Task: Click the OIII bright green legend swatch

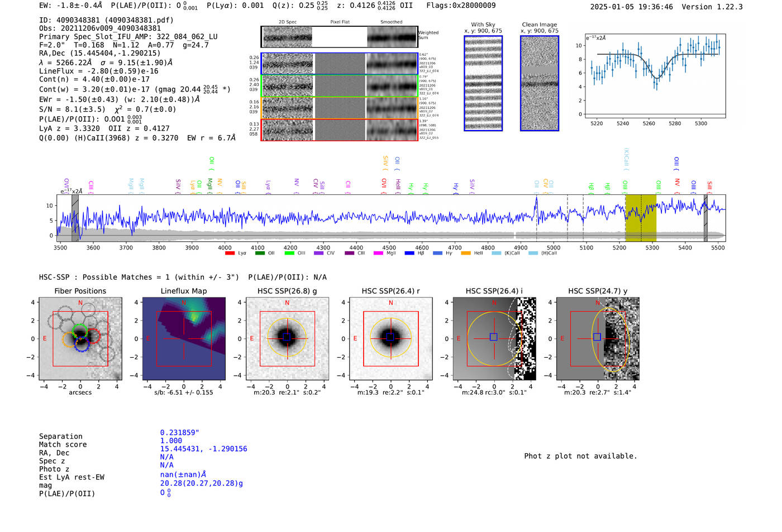Action: click(x=289, y=253)
